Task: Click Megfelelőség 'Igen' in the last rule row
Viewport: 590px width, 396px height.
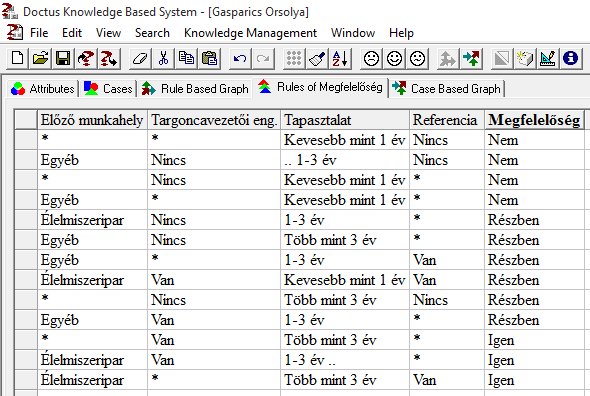Action: click(534, 380)
